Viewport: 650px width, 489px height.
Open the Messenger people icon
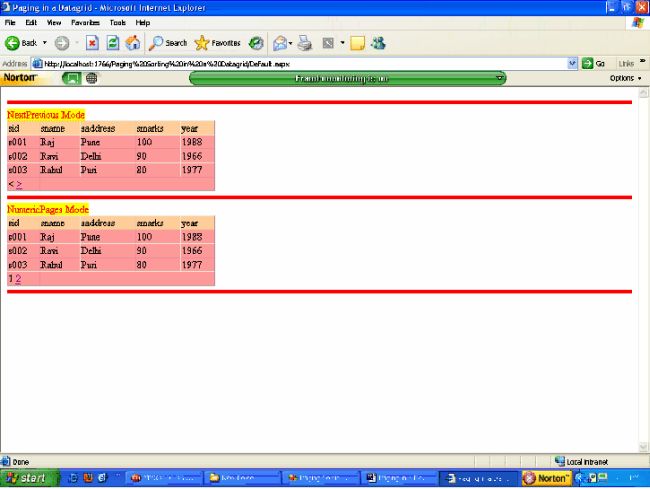pyautogui.click(x=378, y=43)
